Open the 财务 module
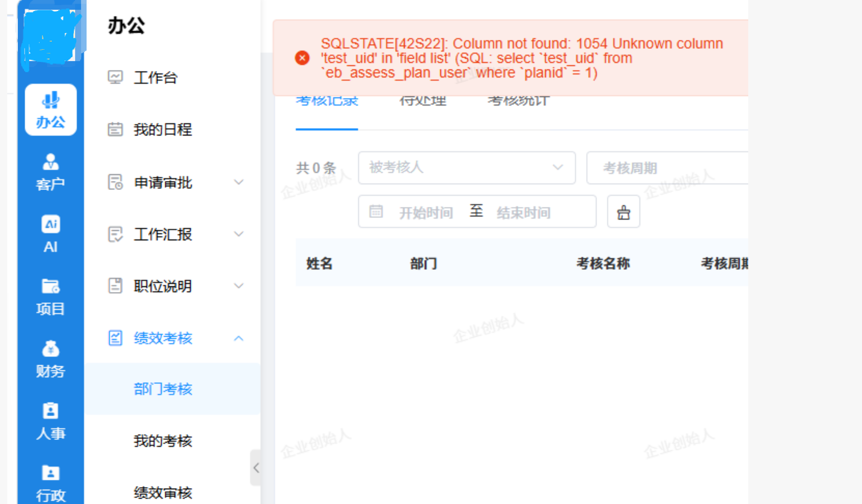The height and width of the screenshot is (504, 862). click(51, 359)
